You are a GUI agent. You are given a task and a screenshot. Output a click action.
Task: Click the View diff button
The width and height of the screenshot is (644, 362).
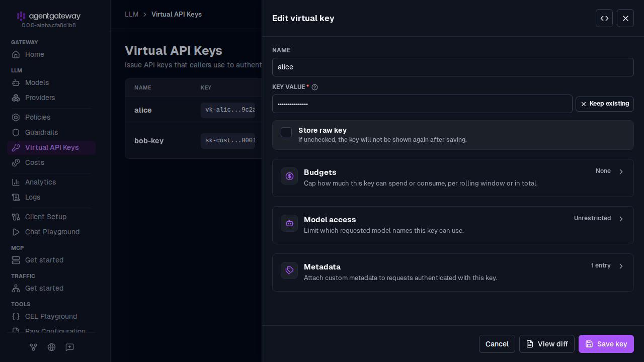point(546,344)
